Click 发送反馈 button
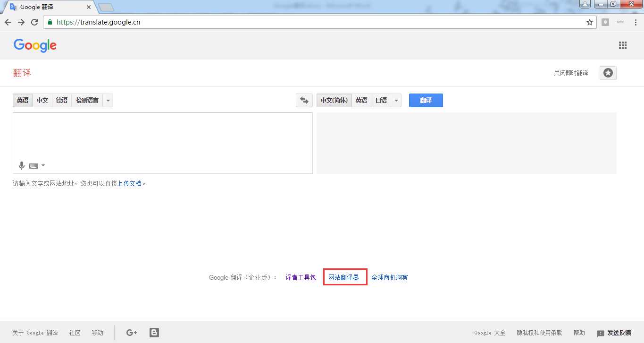This screenshot has height=343, width=644. [x=614, y=333]
